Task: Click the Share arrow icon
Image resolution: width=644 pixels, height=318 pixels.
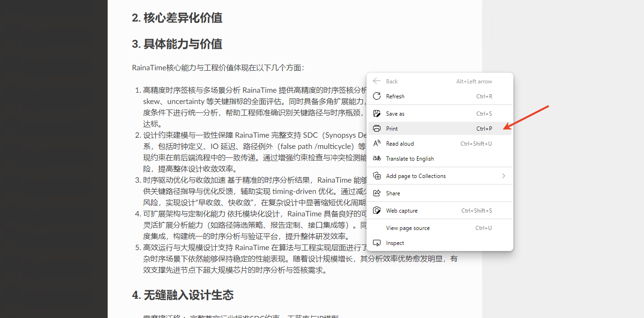Action: click(x=377, y=193)
